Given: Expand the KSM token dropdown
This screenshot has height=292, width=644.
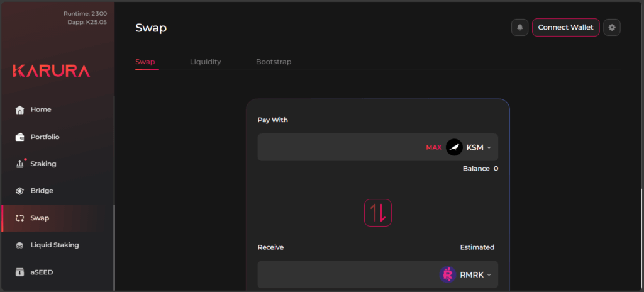Looking at the screenshot, I should (x=489, y=148).
